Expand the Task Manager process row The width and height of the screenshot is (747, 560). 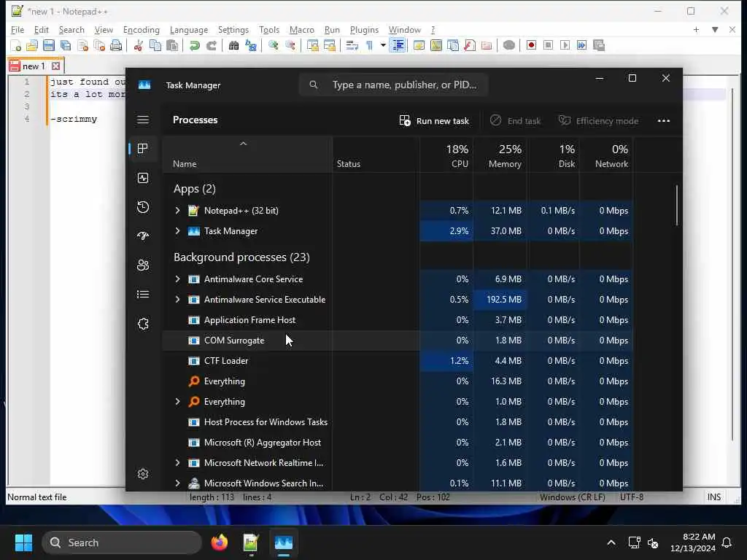pos(178,231)
